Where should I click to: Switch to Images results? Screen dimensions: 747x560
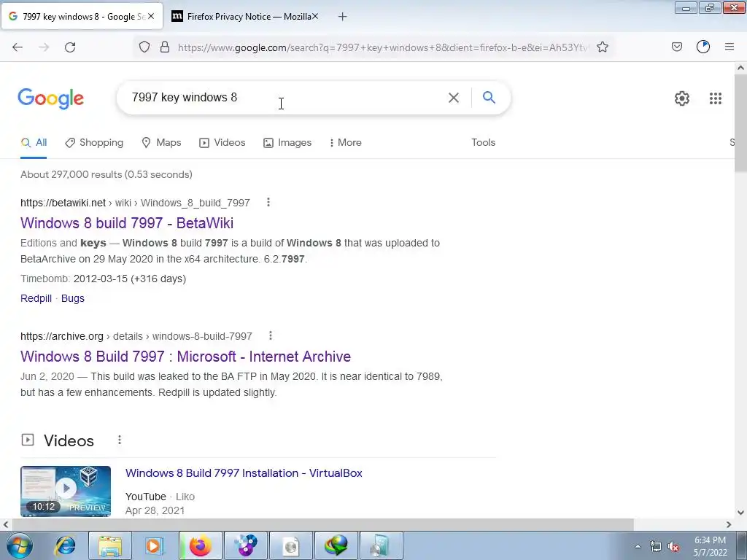[287, 142]
